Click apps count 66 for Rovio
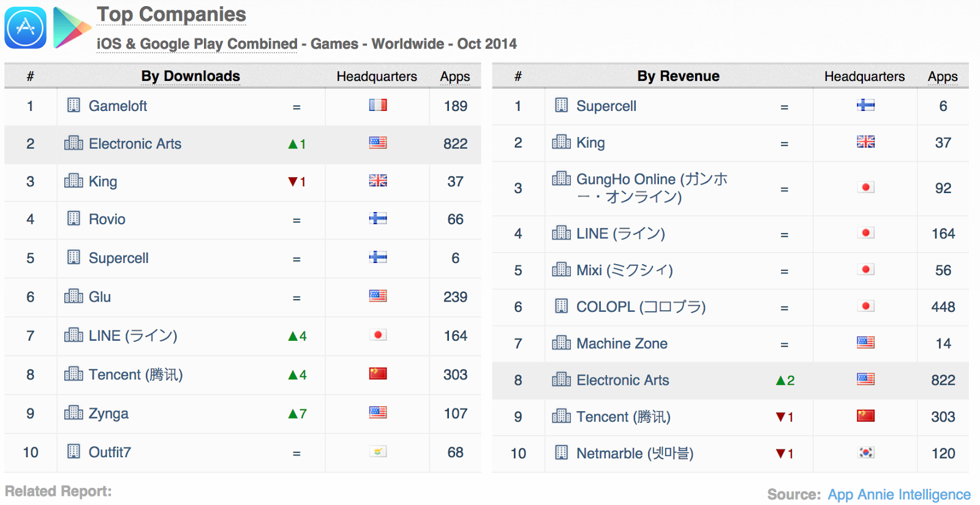The image size is (980, 505). [455, 219]
